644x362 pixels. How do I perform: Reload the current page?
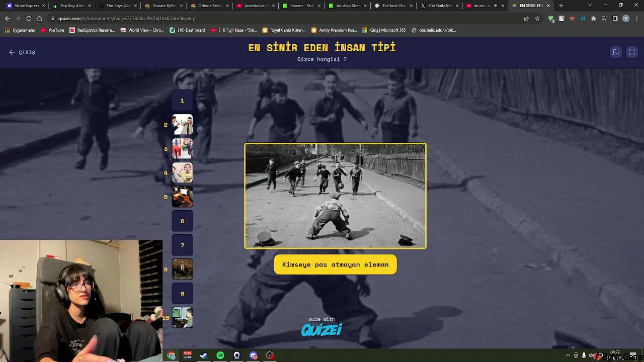pos(29,19)
